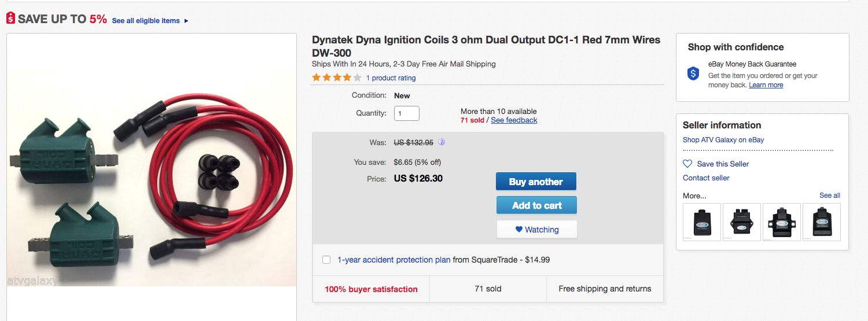Open the See feedback link
Viewport: 868px width, 321px height.
click(514, 120)
